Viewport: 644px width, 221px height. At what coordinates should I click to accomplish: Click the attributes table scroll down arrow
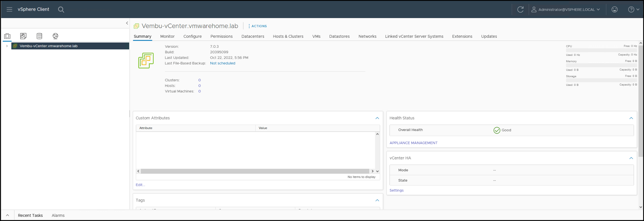coord(378,171)
